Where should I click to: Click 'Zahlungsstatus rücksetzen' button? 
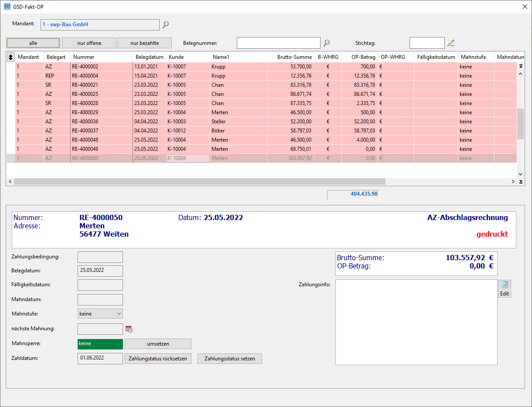pyautogui.click(x=158, y=359)
